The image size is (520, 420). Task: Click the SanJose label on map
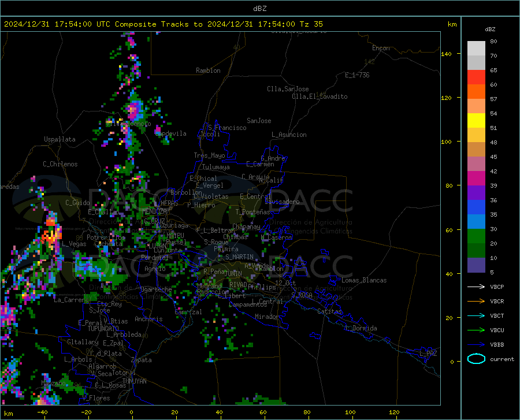coord(259,121)
